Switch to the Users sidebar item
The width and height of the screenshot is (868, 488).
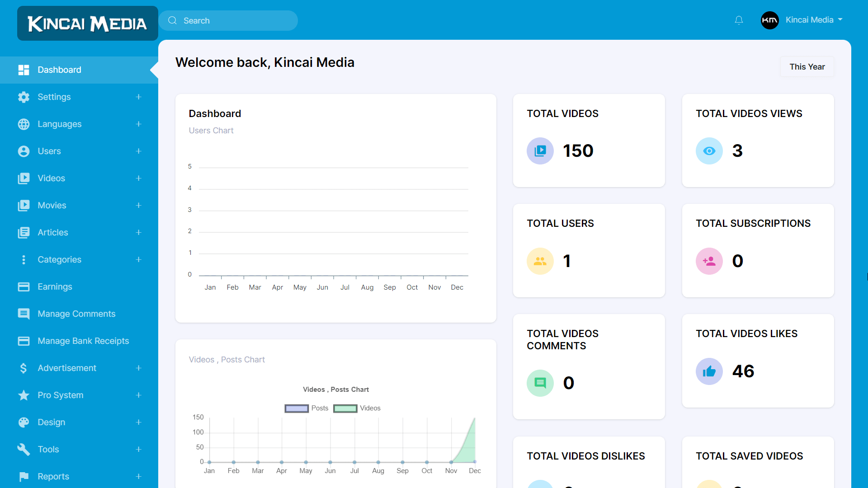point(49,151)
